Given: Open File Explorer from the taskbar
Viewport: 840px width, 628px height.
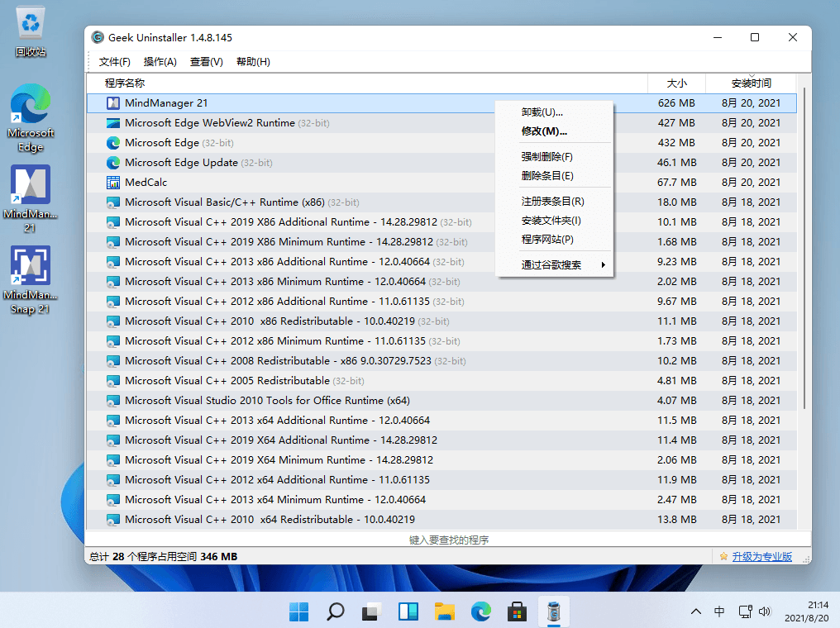Looking at the screenshot, I should [x=445, y=611].
